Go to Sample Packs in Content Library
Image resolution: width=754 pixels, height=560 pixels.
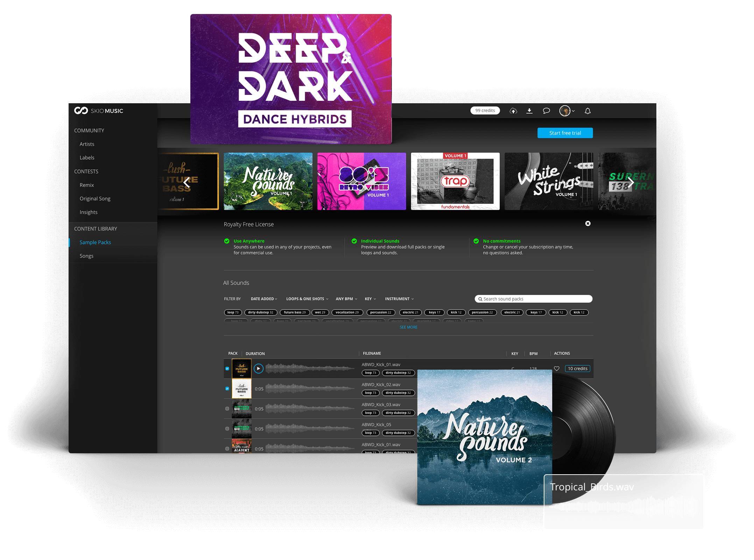95,242
